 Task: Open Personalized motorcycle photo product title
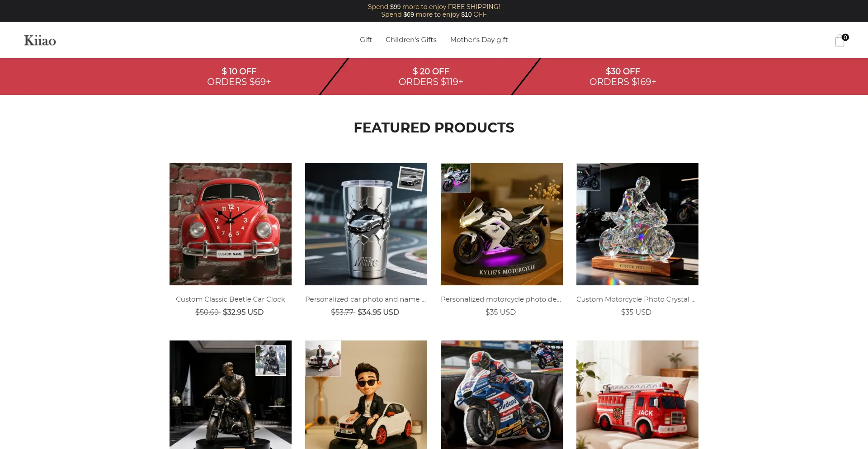501,299
